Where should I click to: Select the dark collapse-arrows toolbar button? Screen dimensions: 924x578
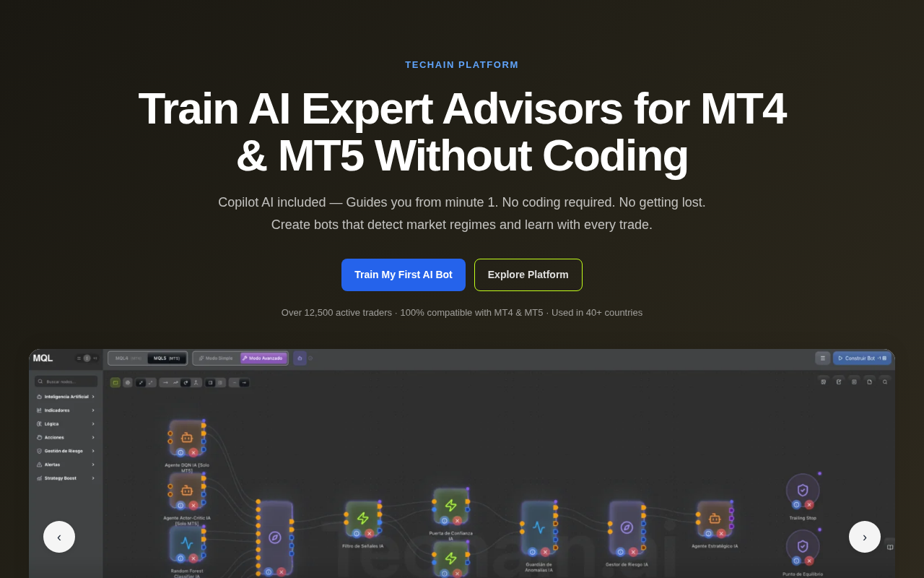[x=141, y=383]
